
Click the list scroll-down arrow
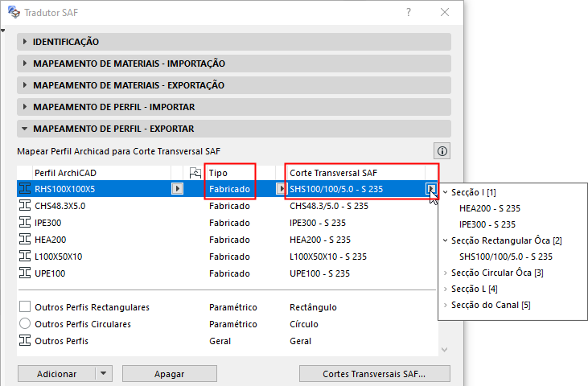pyautogui.click(x=444, y=350)
